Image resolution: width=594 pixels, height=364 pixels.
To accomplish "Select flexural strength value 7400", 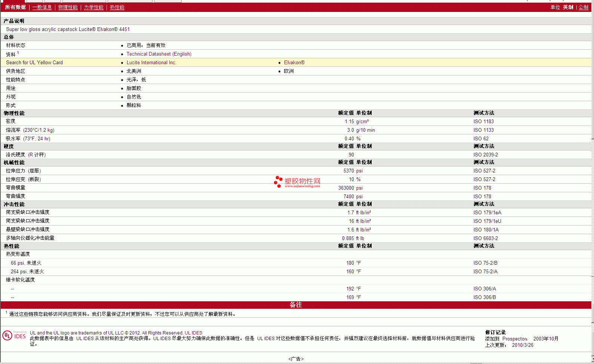I will pos(348,197).
